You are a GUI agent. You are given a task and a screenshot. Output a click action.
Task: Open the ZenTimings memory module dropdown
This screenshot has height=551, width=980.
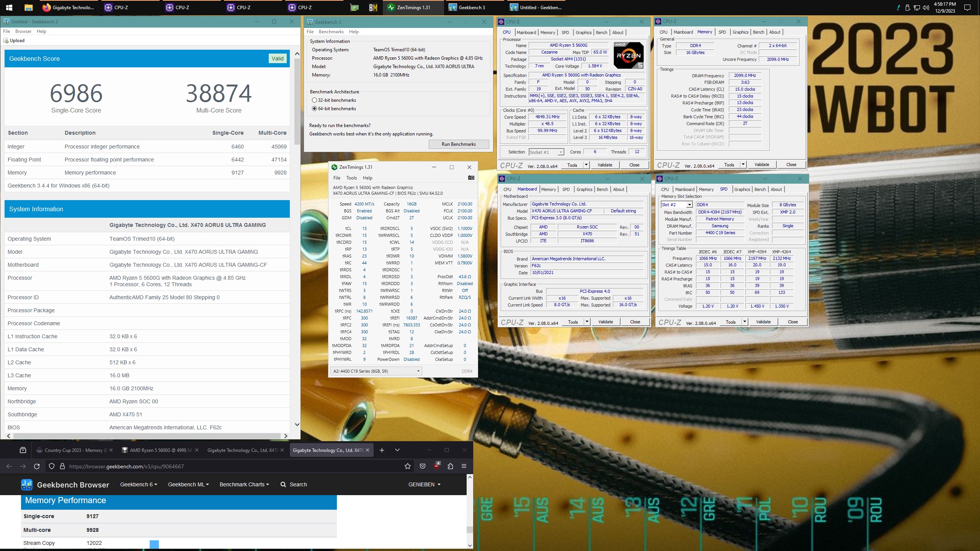[x=376, y=371]
